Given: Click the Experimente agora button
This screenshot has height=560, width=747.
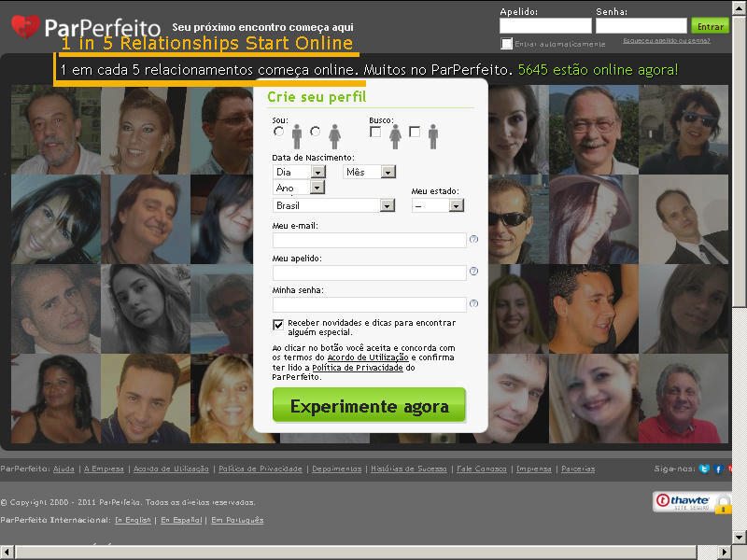Looking at the screenshot, I should [x=369, y=405].
